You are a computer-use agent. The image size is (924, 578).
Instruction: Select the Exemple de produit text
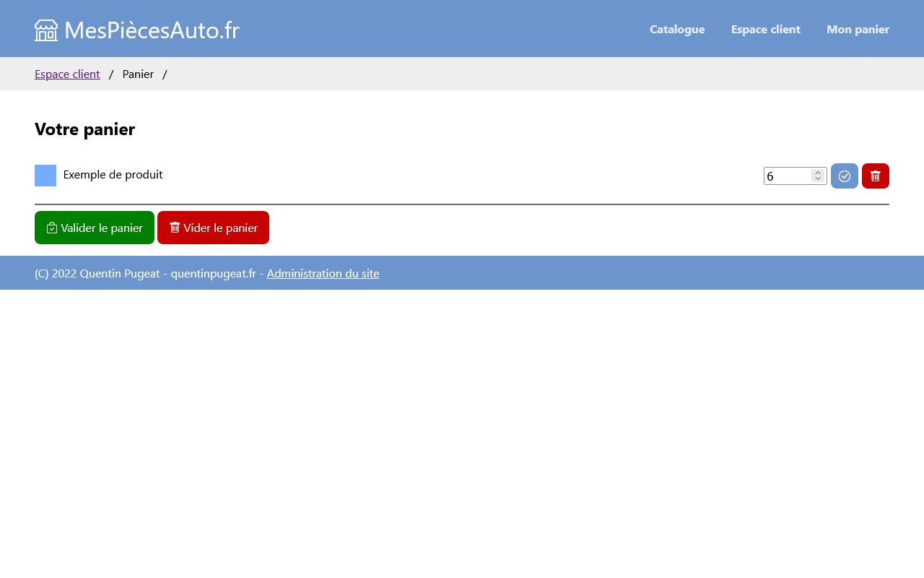click(113, 174)
